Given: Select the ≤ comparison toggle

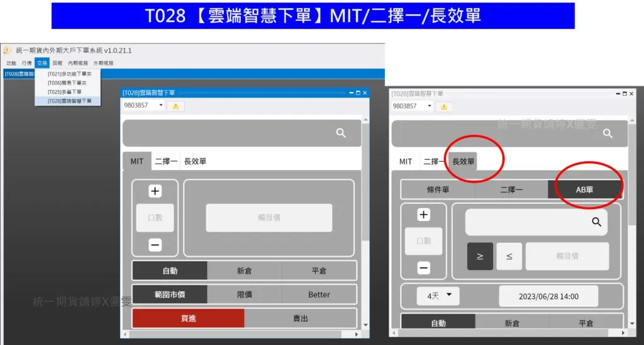Looking at the screenshot, I should (x=509, y=256).
